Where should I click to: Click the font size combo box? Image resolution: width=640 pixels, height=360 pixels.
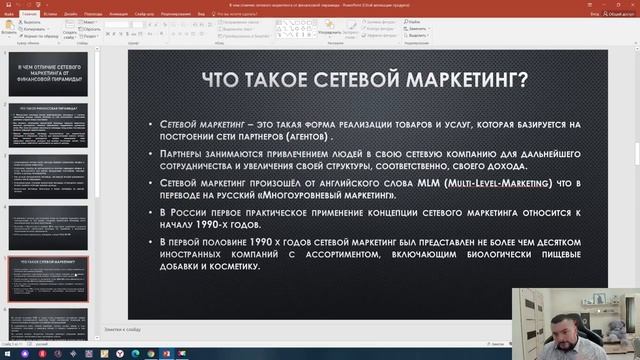(x=138, y=25)
